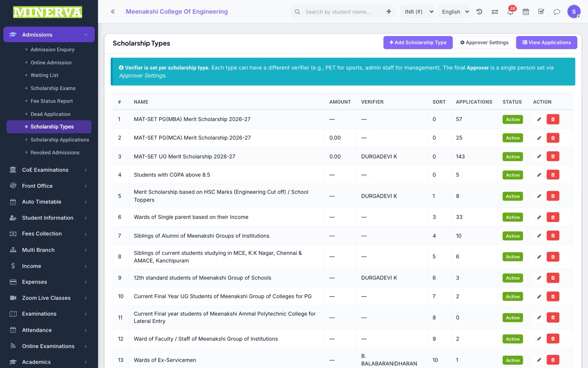Open Scholarship Exams submenu item
The height and width of the screenshot is (368, 588).
[x=53, y=88]
